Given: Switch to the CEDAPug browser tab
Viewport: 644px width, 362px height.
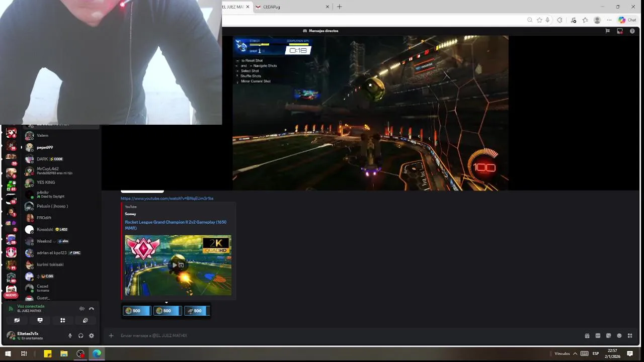Looking at the screenshot, I should [292, 7].
